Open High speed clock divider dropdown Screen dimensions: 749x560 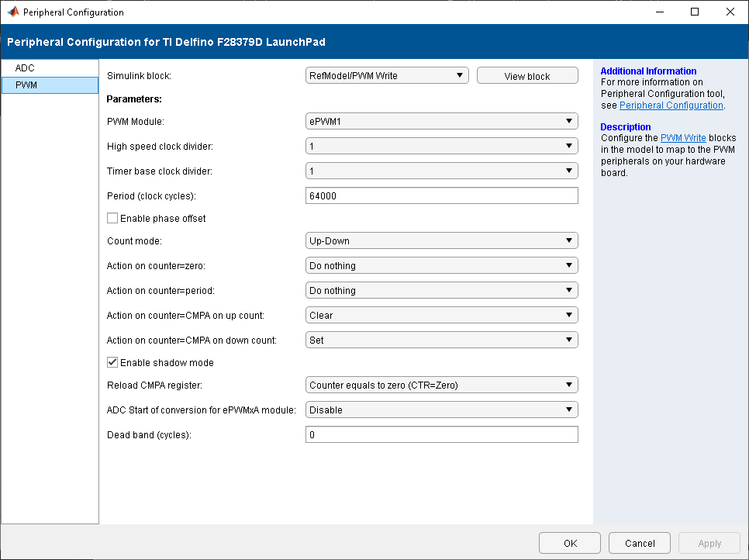(442, 146)
